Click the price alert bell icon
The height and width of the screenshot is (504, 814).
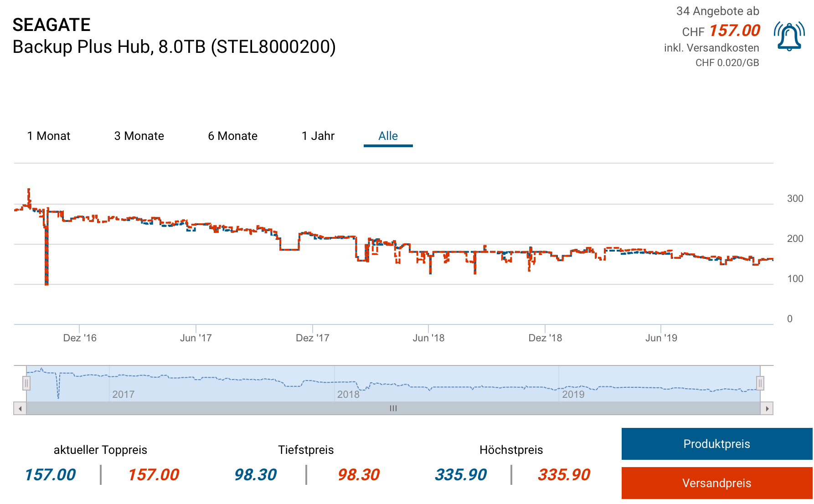click(789, 36)
